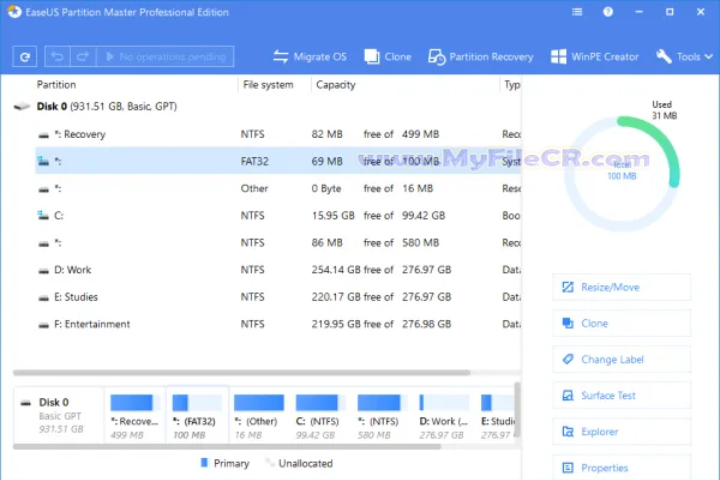The width and height of the screenshot is (720, 480).
Task: Click the Partition column header
Action: [56, 85]
